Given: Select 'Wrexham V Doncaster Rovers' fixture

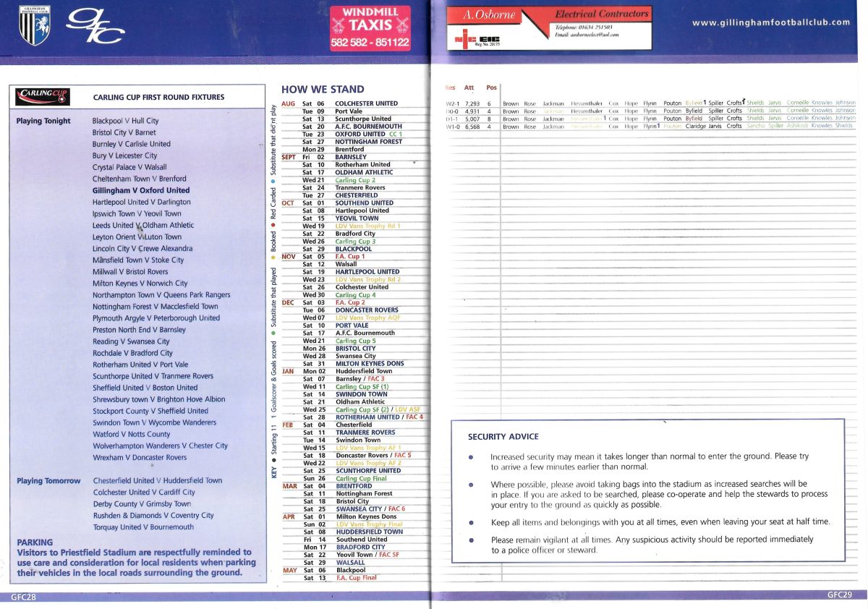Looking at the screenshot, I should click(x=140, y=457).
